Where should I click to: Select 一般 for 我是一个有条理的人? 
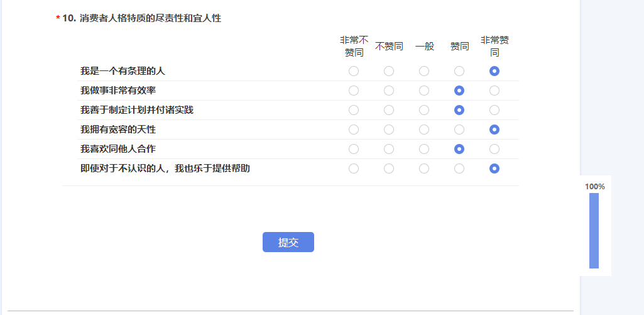(x=424, y=71)
